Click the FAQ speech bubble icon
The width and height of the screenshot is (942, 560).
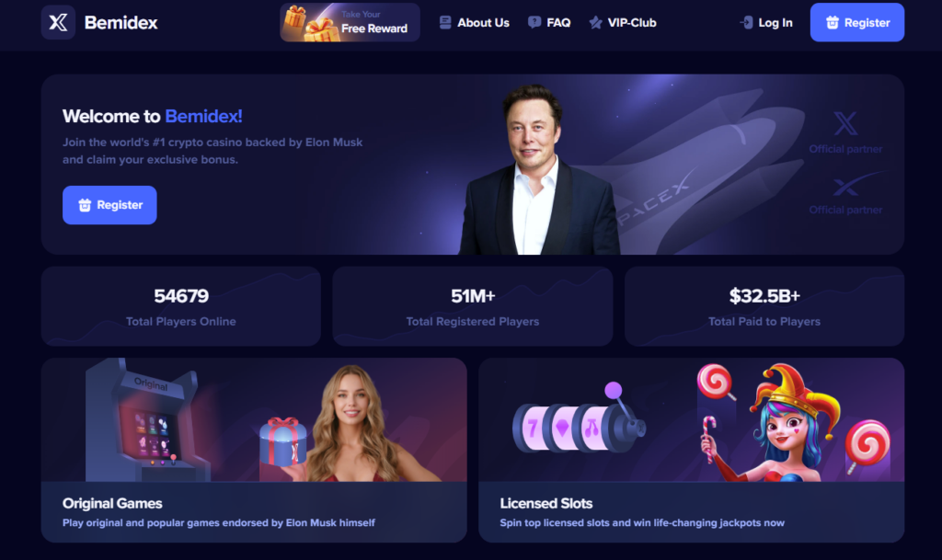(534, 23)
